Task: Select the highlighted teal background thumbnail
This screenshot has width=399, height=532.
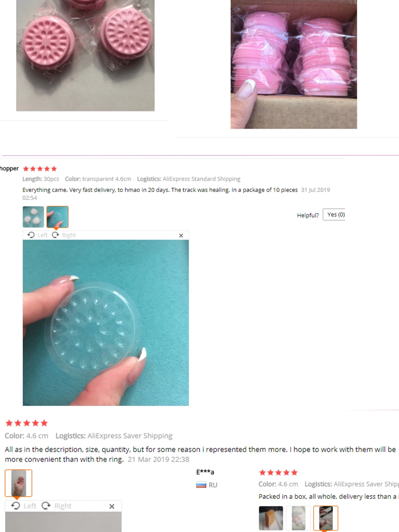Action: (57, 217)
